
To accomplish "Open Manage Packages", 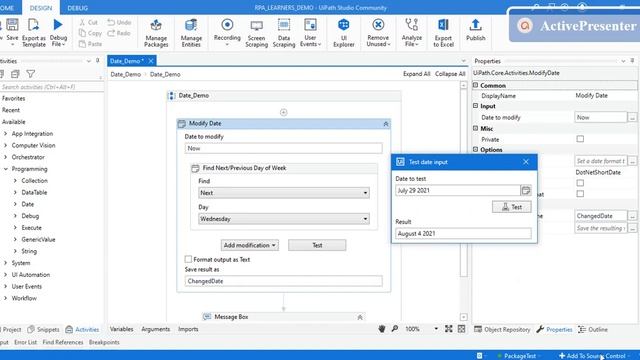I will [156, 32].
